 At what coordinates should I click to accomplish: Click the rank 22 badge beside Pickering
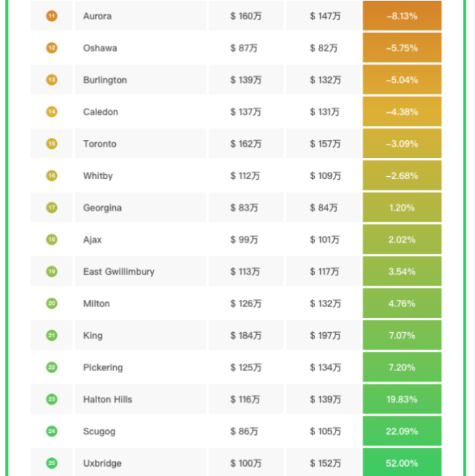click(x=51, y=367)
